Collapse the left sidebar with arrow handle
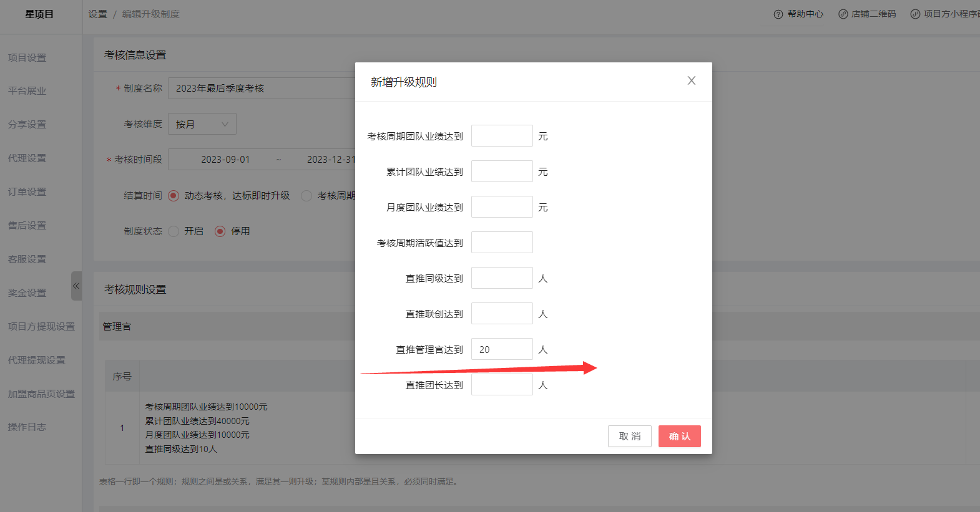 coord(76,286)
